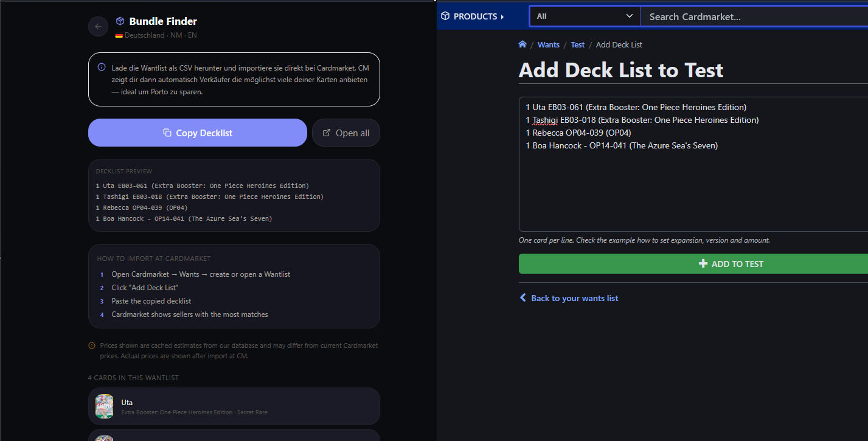Expand the PRODUCTS menu
Screen dimensions: 868x441
click(473, 16)
